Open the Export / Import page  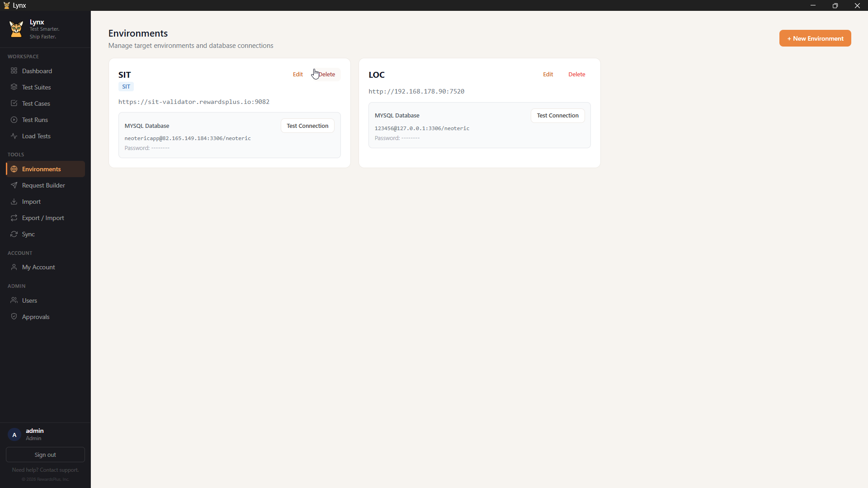(43, 218)
